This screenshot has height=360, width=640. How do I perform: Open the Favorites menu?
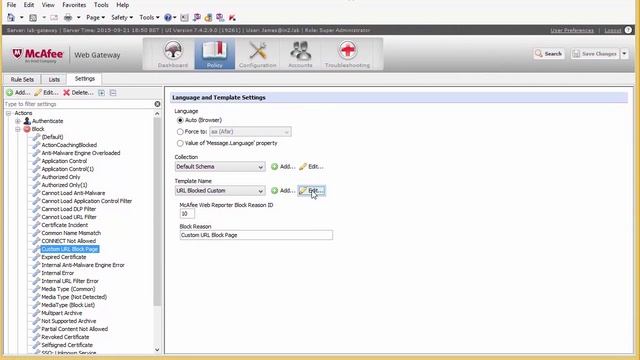pyautogui.click(x=74, y=5)
